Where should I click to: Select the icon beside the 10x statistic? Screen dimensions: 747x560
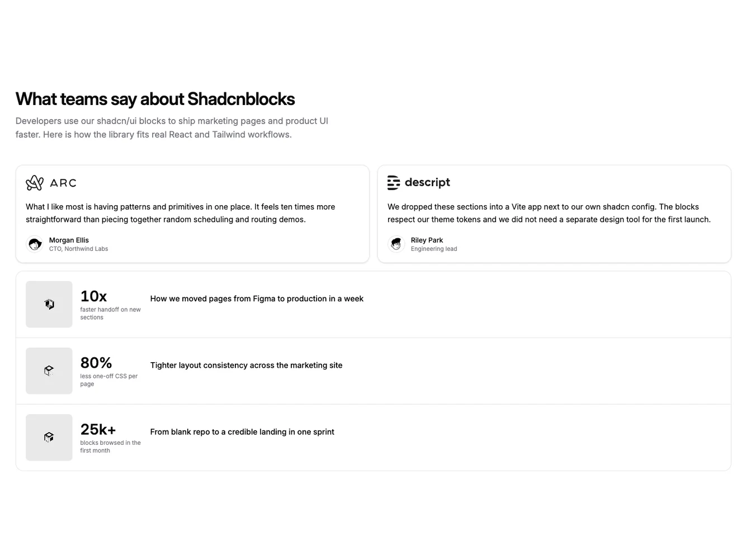click(x=49, y=304)
